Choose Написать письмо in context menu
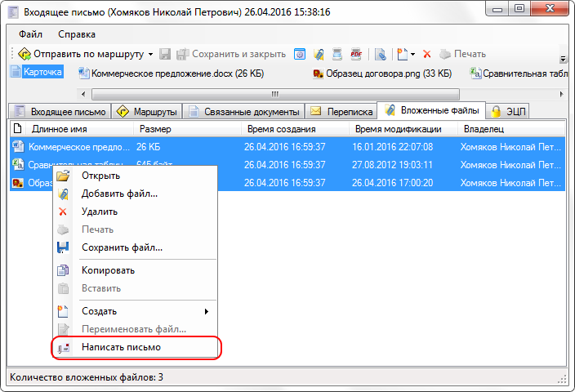This screenshot has width=575, height=392. 136,347
